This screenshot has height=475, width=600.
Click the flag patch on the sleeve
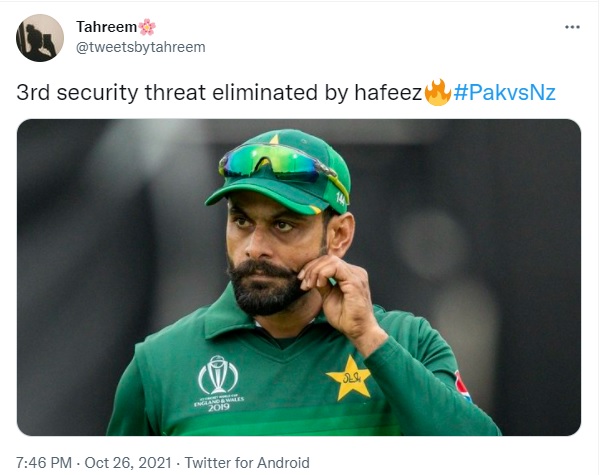462,386
